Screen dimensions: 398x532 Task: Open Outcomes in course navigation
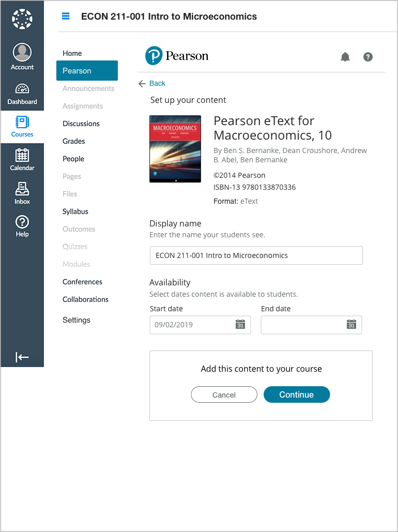point(79,229)
